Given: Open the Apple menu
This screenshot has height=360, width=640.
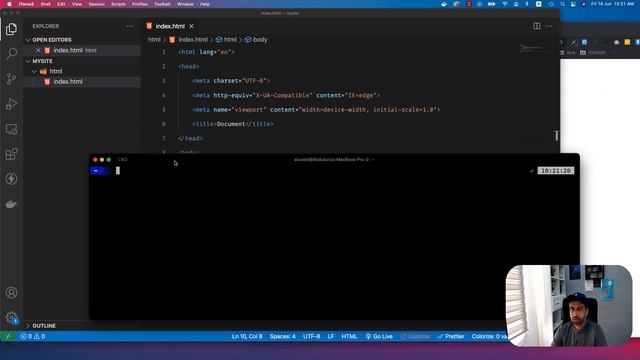Looking at the screenshot, I should point(9,4).
